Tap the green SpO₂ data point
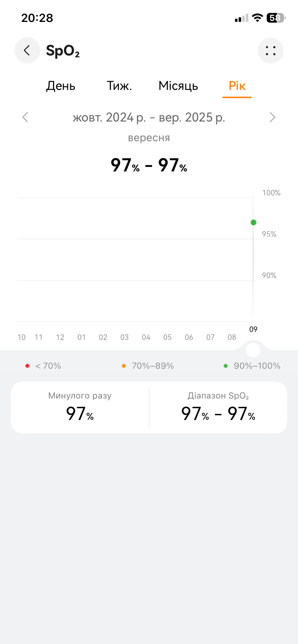The height and width of the screenshot is (644, 298). coord(253,222)
